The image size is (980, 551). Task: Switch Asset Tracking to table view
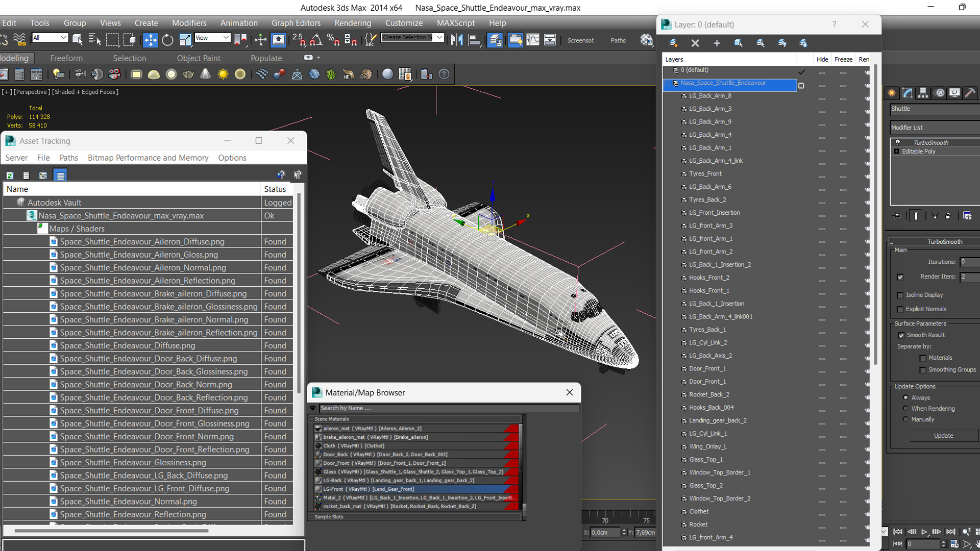[x=61, y=176]
